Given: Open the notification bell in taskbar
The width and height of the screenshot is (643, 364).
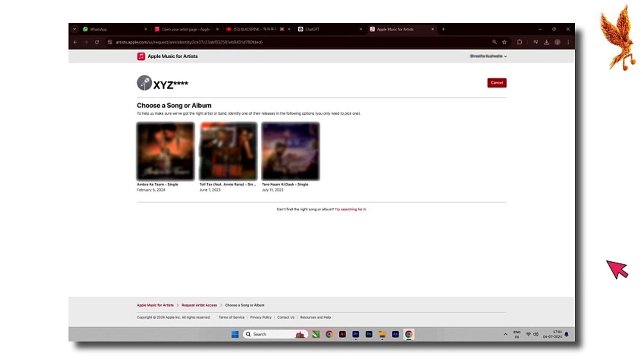Looking at the screenshot, I should (x=567, y=334).
